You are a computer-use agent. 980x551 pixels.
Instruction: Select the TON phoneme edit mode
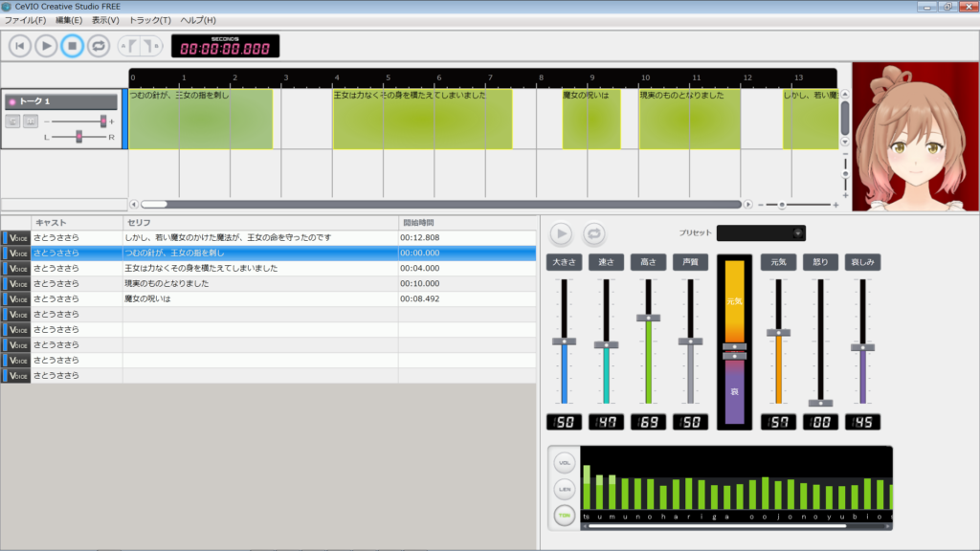(x=565, y=516)
